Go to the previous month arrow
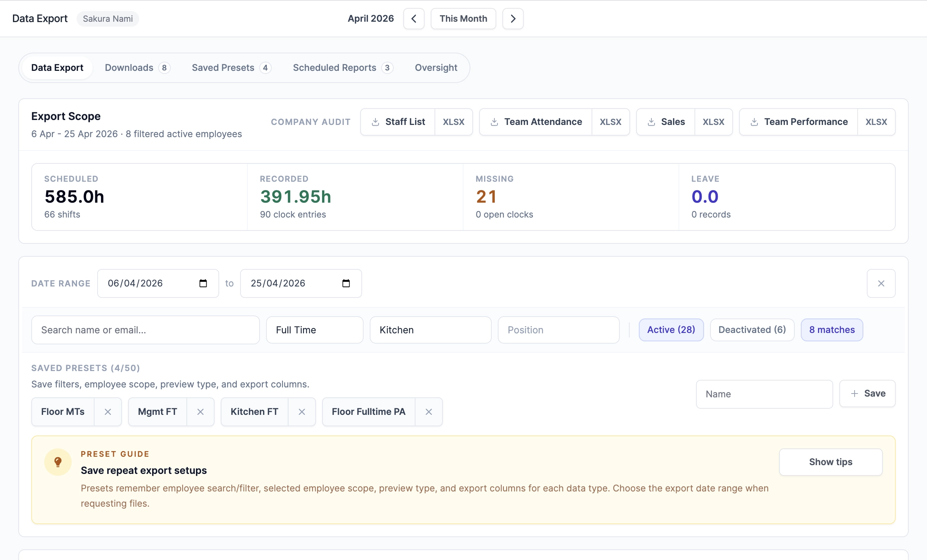This screenshot has width=927, height=560. pyautogui.click(x=414, y=19)
